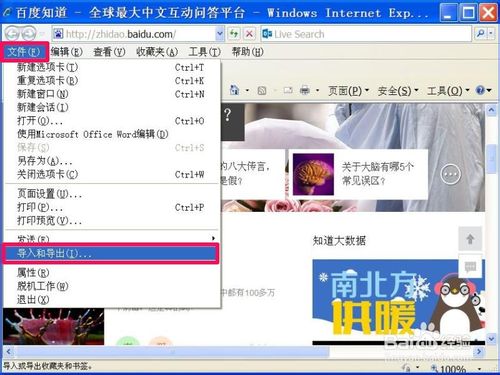Click the browser forward arrow button
This screenshot has width=500, height=375.
29,34
